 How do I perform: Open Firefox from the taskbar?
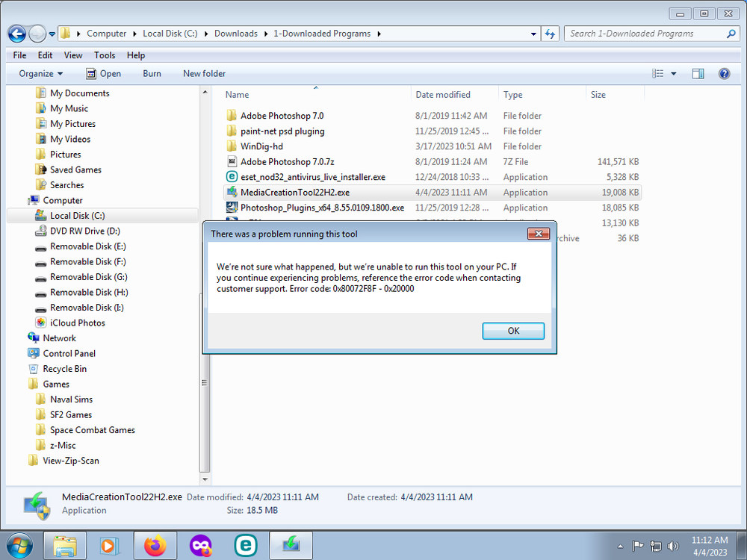click(155, 545)
